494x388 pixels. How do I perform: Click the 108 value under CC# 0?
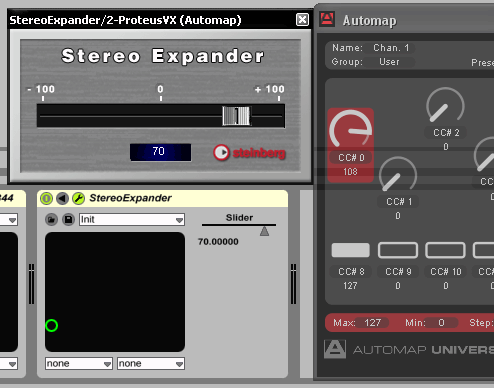pos(350,172)
